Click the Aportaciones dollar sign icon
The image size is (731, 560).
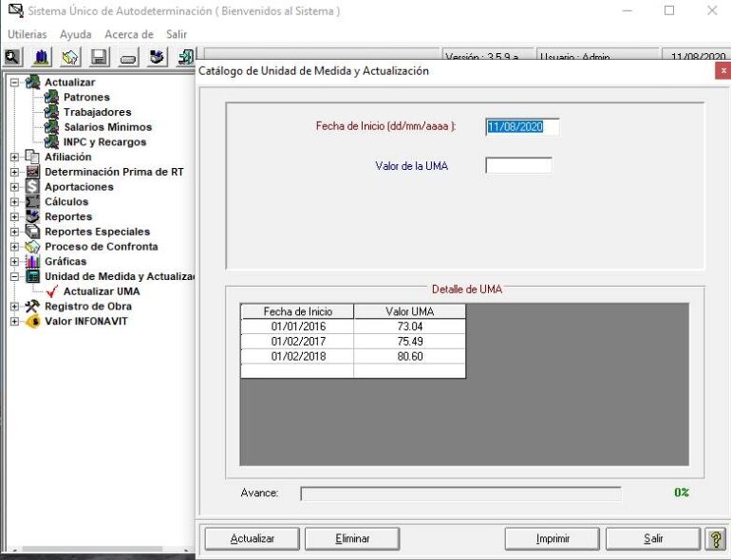(32, 187)
